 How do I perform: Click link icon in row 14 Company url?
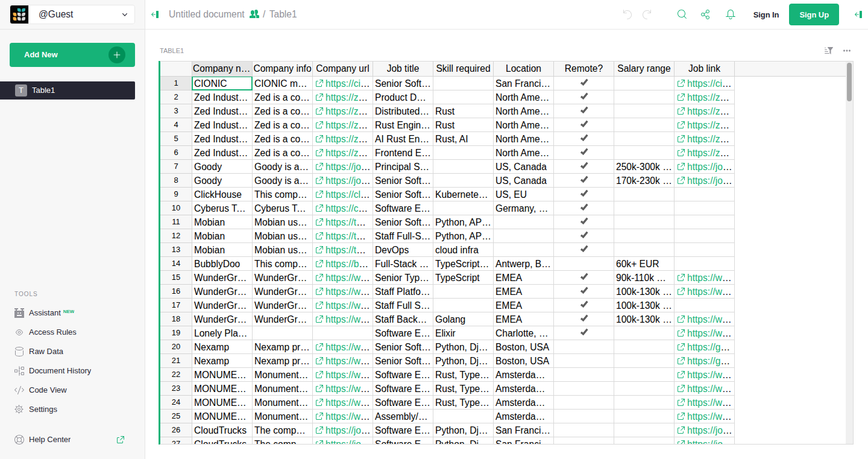(x=319, y=264)
